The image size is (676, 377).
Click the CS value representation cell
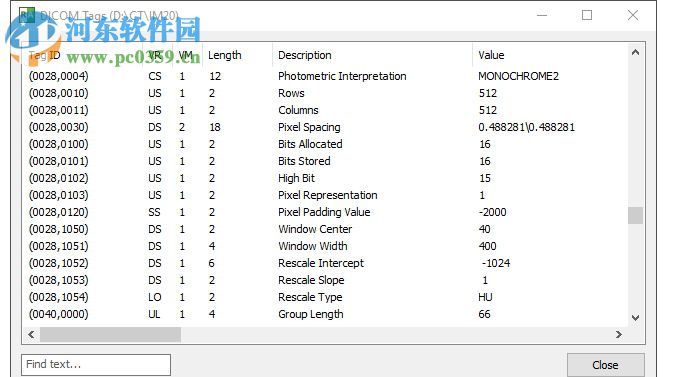coord(155,76)
